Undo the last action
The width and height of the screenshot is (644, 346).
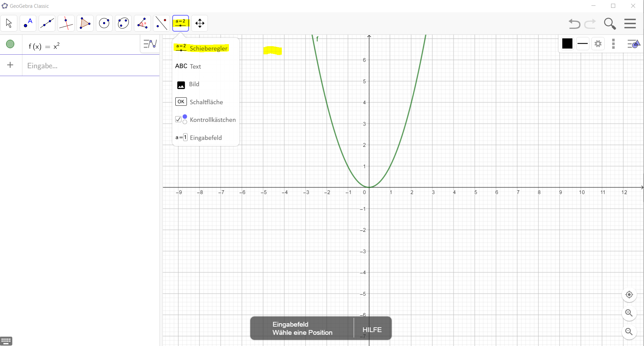(x=574, y=24)
